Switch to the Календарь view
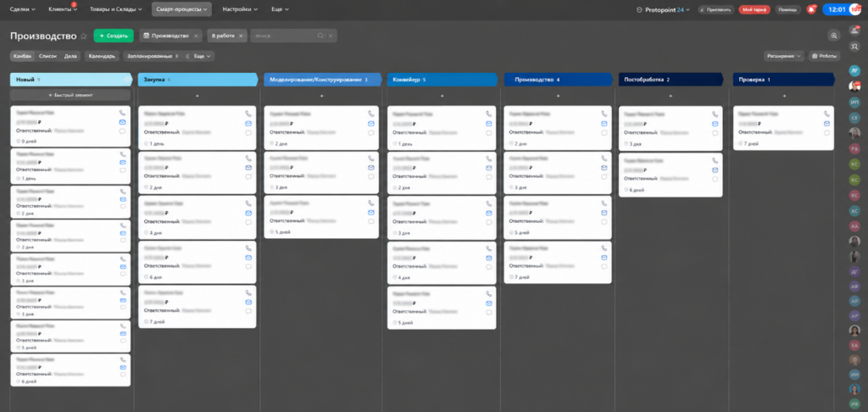The width and height of the screenshot is (868, 412). (x=102, y=56)
